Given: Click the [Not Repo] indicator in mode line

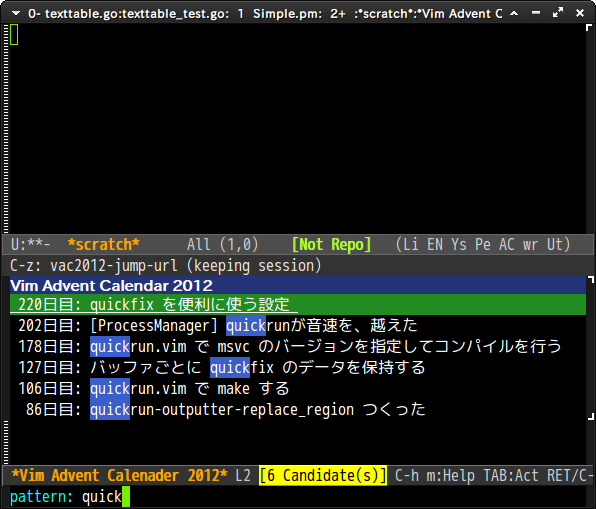Looking at the screenshot, I should 331,244.
